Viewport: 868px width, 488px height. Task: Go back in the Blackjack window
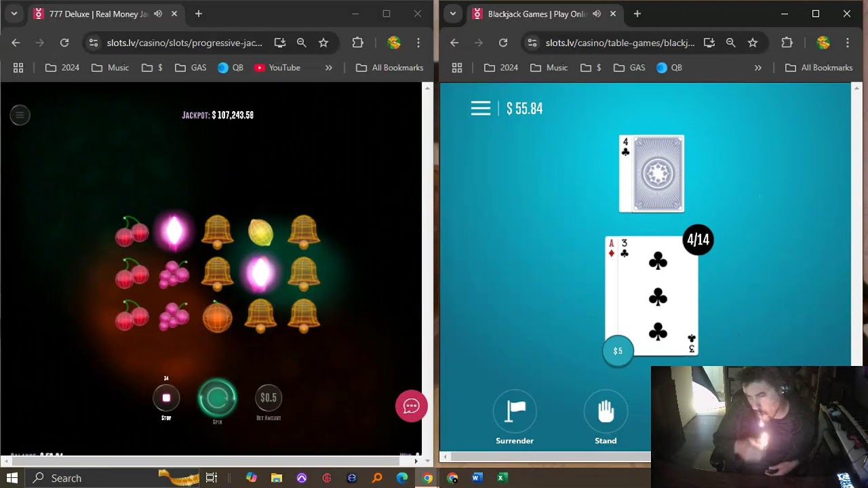click(x=454, y=43)
